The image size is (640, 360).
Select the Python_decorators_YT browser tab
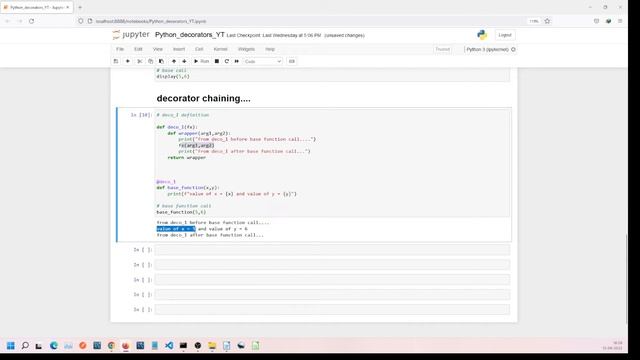(x=37, y=7)
